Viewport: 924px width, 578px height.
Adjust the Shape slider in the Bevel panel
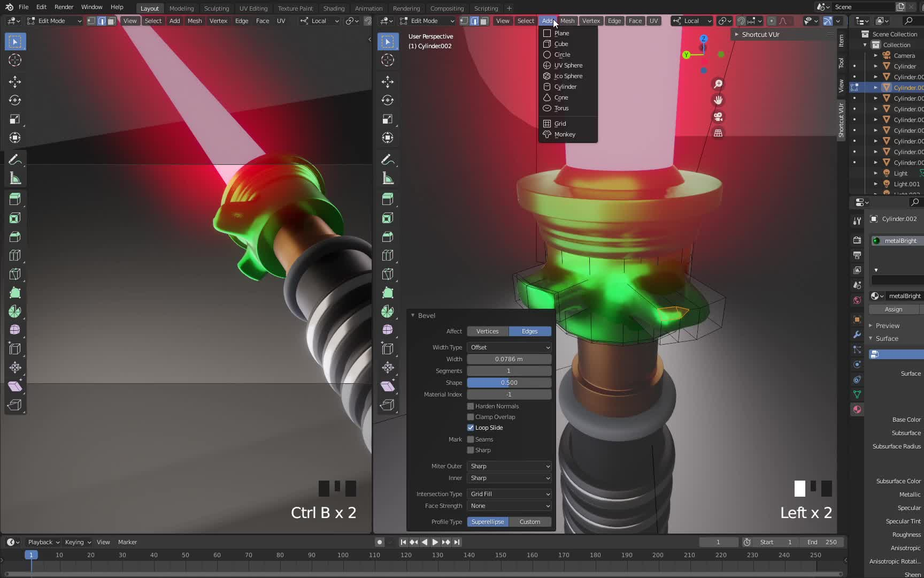(508, 383)
